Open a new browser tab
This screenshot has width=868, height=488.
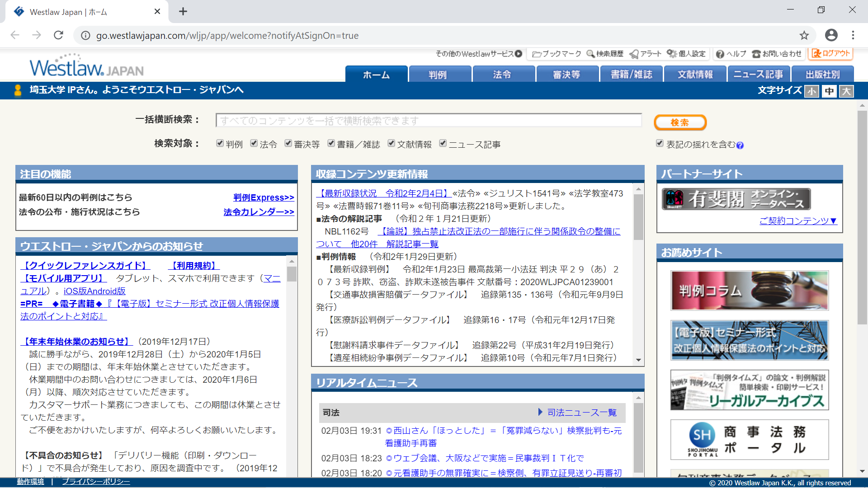coord(183,11)
